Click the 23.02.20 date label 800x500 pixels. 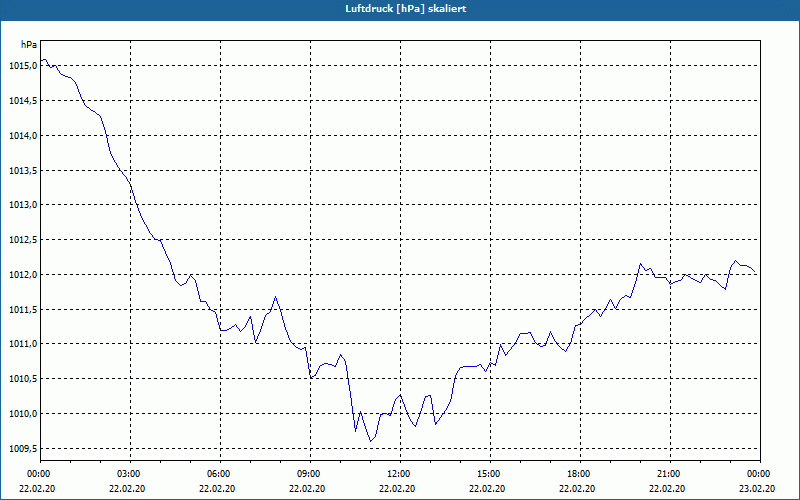757,488
